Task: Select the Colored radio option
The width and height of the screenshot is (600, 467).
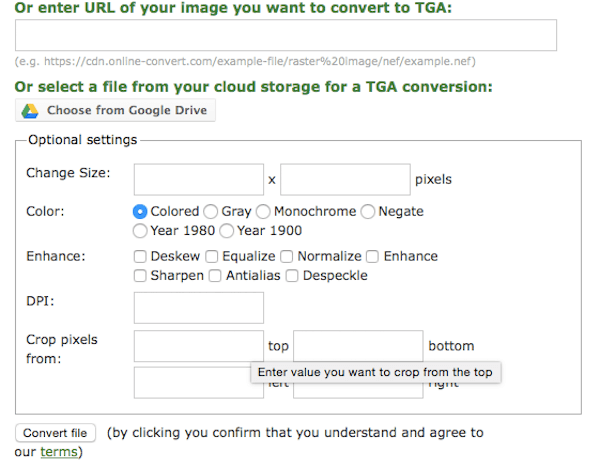Action: pos(140,211)
